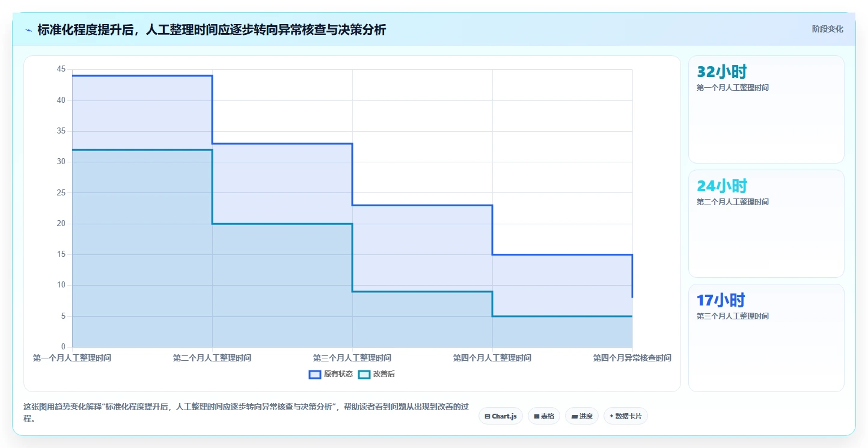Click the y-axis value 0

[x=63, y=347]
